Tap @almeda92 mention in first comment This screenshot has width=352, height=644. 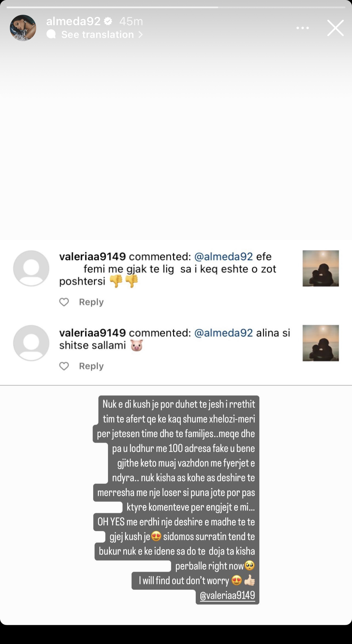(x=223, y=257)
